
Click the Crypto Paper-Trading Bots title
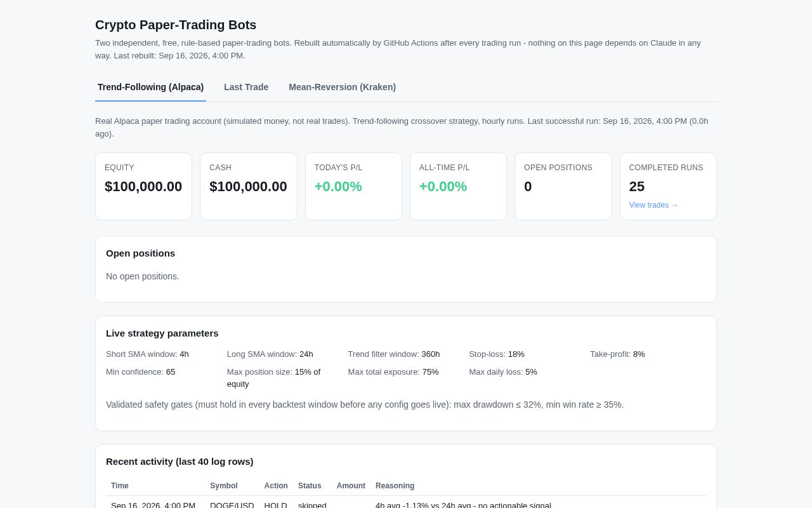click(x=176, y=25)
